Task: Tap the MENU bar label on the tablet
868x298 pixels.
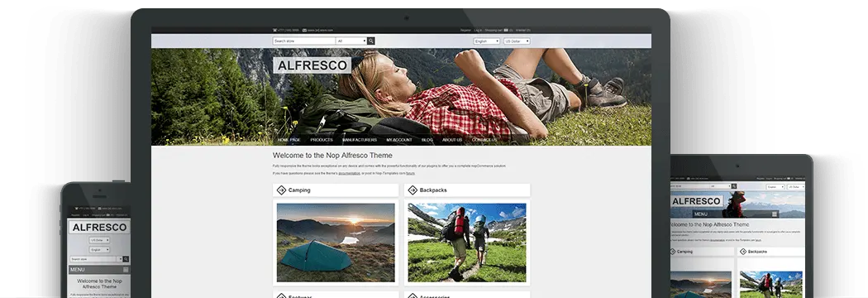Action: [701, 214]
